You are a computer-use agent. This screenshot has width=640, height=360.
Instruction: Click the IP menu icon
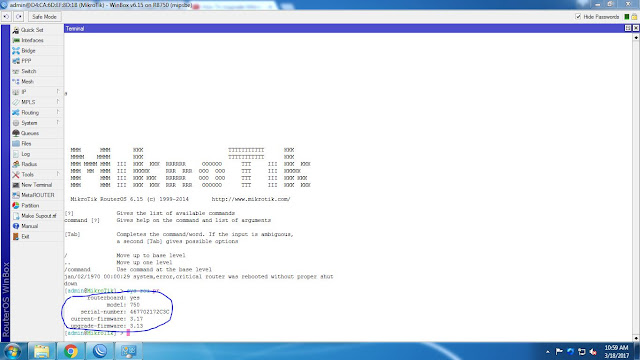16,92
